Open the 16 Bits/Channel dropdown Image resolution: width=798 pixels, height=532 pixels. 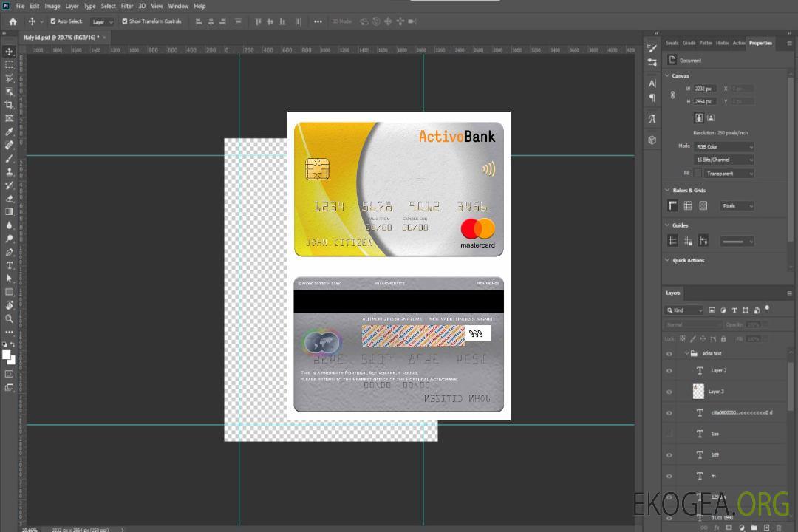(x=723, y=160)
